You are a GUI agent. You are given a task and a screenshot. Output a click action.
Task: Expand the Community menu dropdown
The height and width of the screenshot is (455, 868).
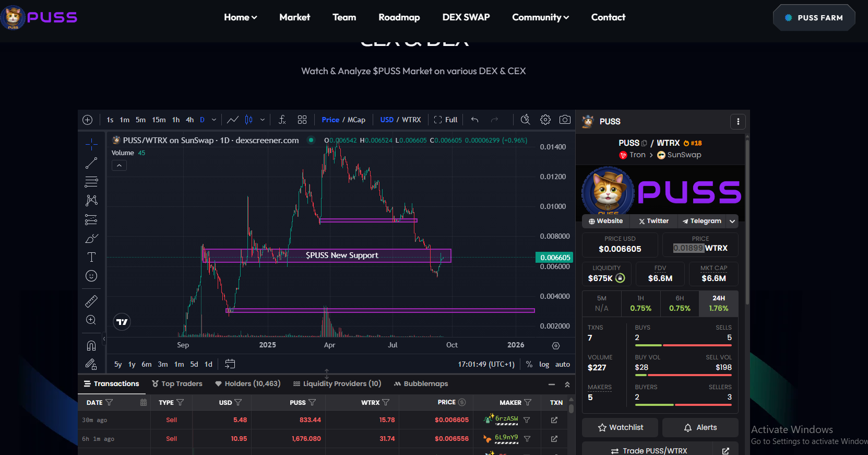coord(541,17)
